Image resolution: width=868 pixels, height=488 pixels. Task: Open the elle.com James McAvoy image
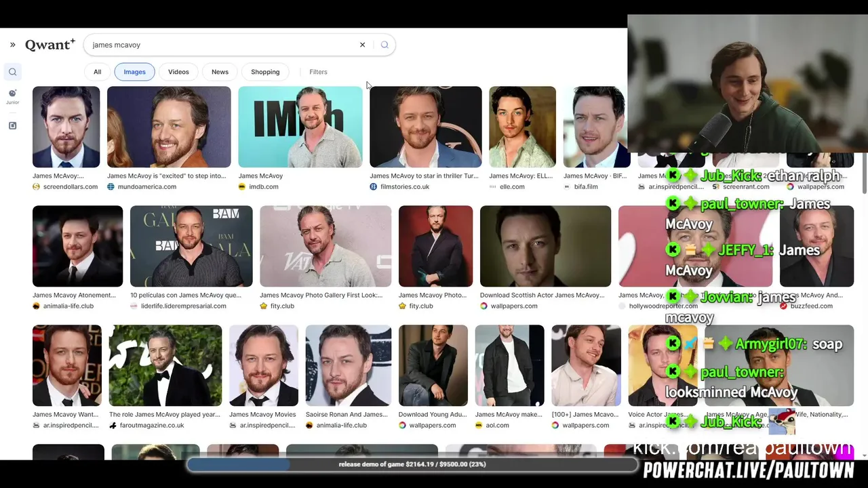point(522,127)
